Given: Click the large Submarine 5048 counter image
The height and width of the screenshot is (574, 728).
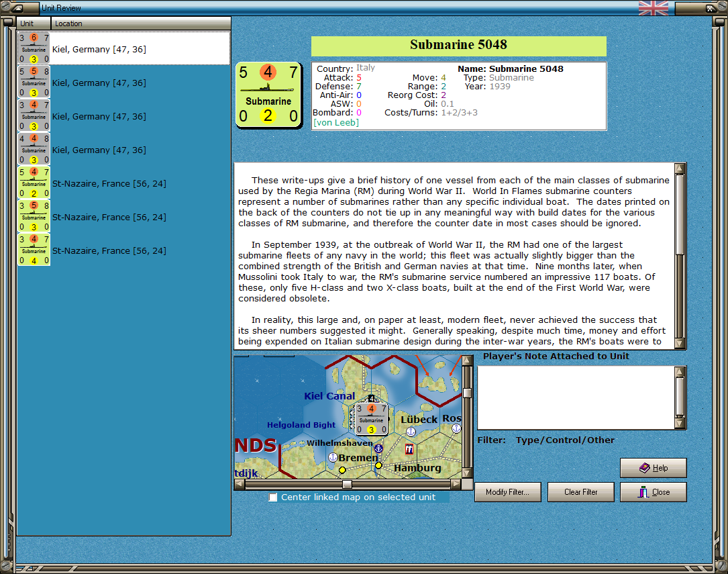Looking at the screenshot, I should click(268, 95).
